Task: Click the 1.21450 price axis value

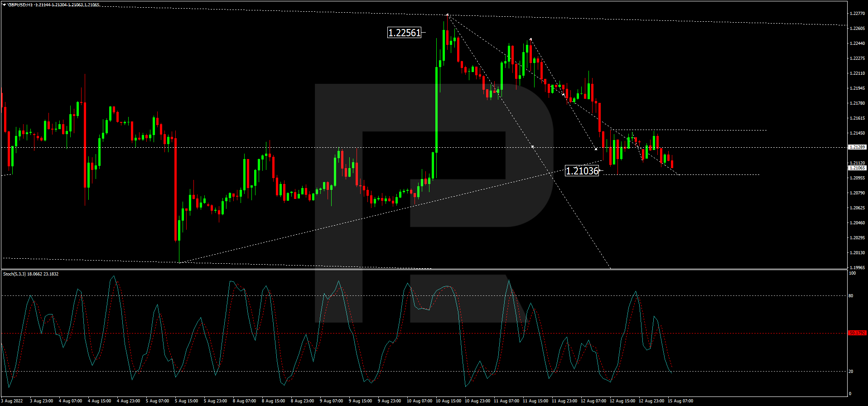Action: (x=858, y=133)
